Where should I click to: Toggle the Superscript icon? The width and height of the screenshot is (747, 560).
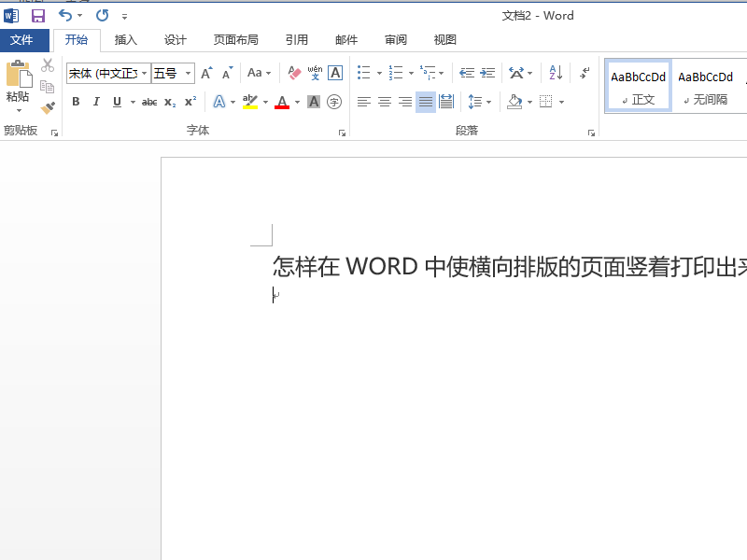click(190, 102)
